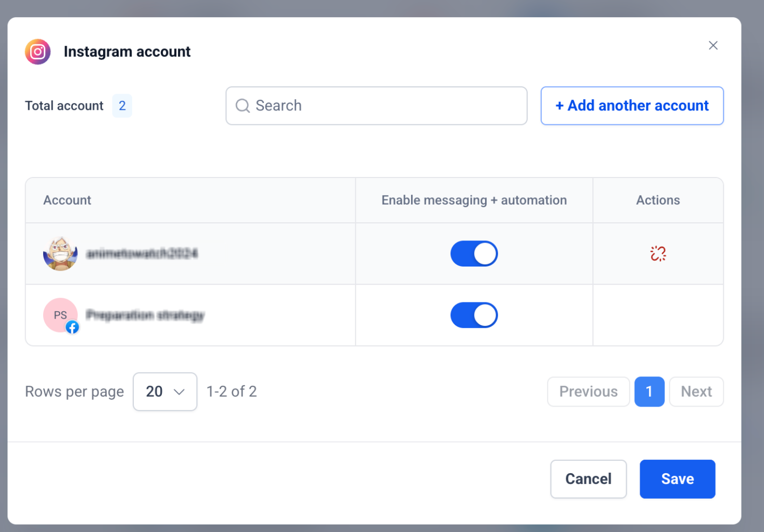Click the Rows per page label
Screen dimensions: 764x532
(x=74, y=391)
